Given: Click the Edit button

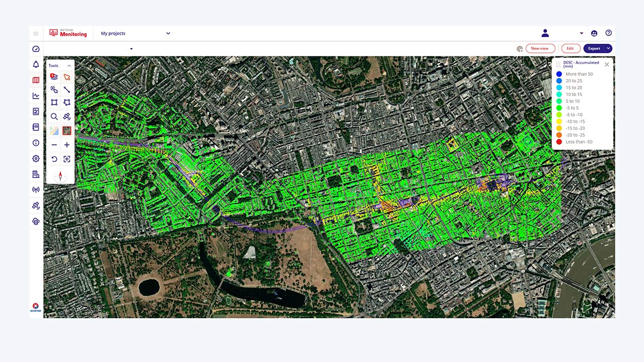Looking at the screenshot, I should point(571,48).
